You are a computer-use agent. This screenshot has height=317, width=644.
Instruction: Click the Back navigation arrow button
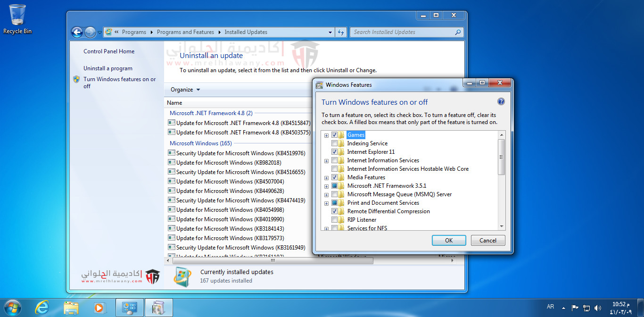coord(77,32)
